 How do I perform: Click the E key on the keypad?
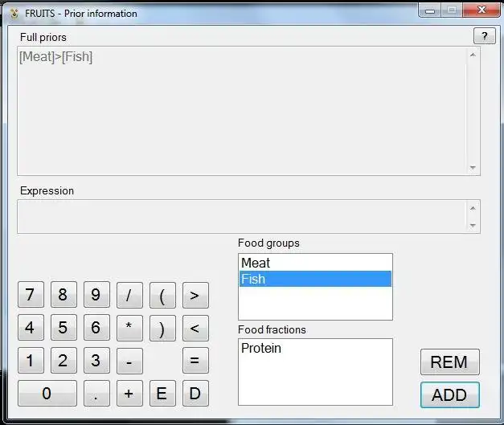click(x=162, y=393)
